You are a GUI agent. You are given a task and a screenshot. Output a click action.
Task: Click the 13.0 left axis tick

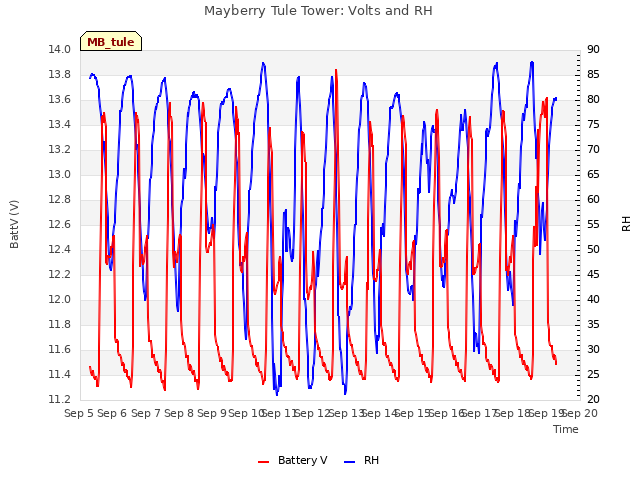pyautogui.click(x=60, y=175)
